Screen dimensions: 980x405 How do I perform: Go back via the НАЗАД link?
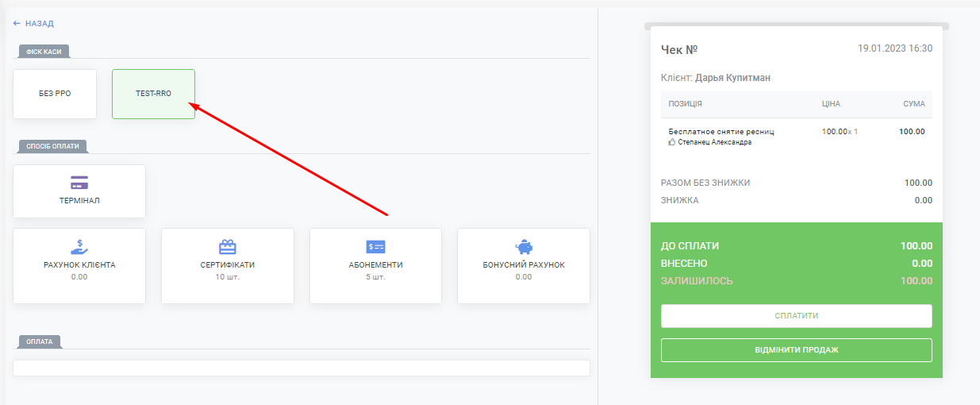pyautogui.click(x=33, y=24)
